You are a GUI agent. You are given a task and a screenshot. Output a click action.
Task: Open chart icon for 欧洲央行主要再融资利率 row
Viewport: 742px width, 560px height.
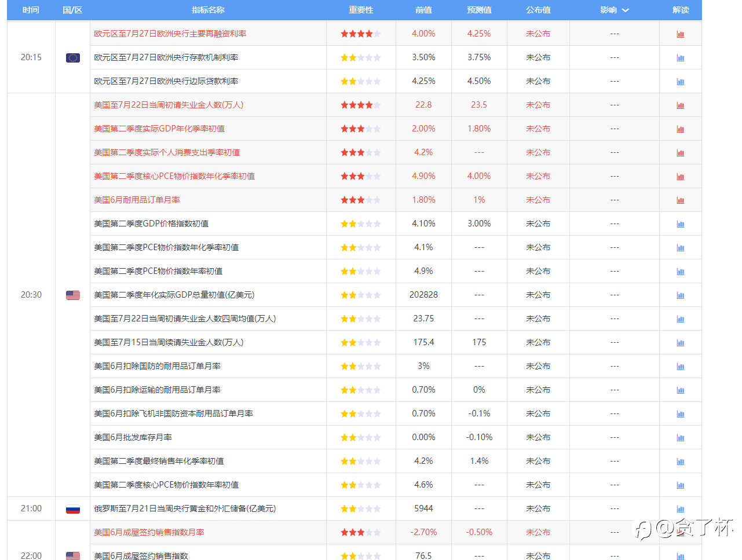click(681, 34)
